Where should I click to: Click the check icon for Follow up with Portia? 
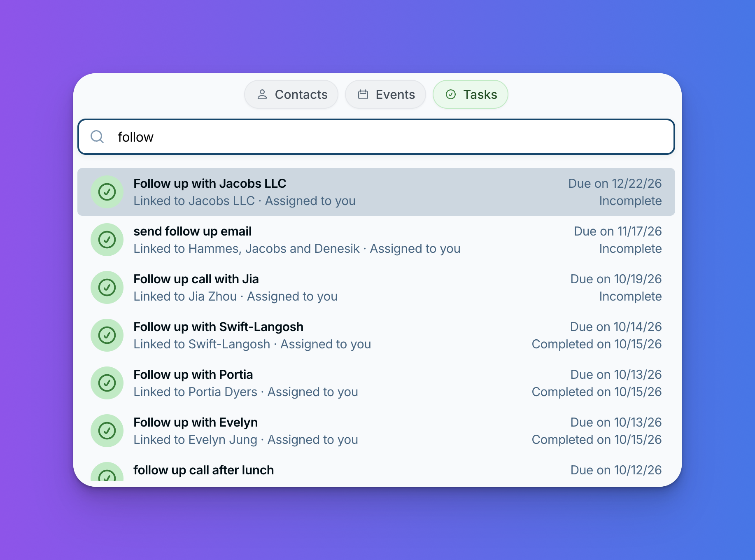click(107, 383)
